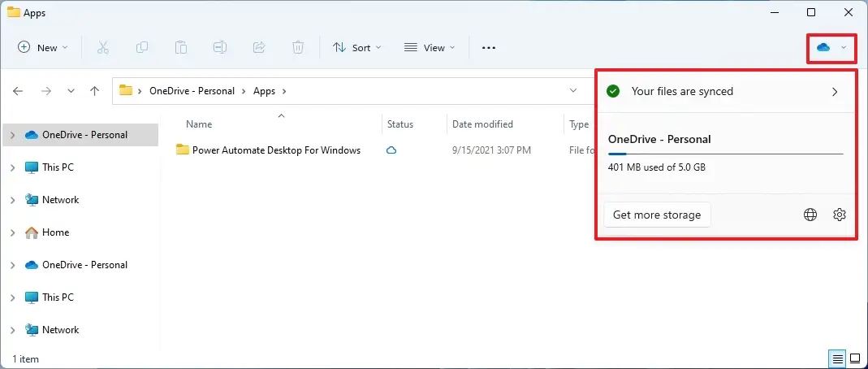This screenshot has width=868, height=369.
Task: Select Power Automate Desktop For Windows folder
Action: coord(275,150)
